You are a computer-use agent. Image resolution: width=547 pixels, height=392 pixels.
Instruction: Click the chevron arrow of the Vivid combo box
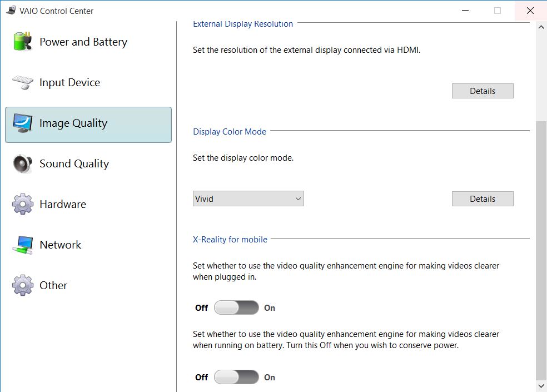(298, 199)
